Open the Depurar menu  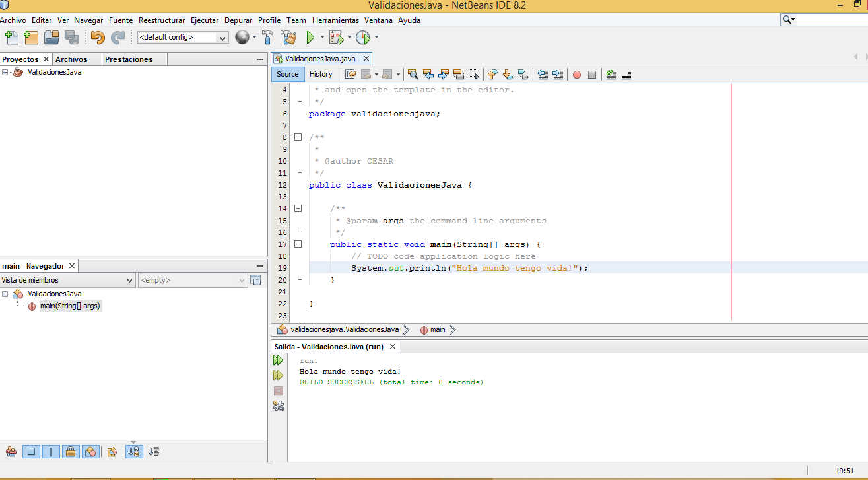(238, 20)
